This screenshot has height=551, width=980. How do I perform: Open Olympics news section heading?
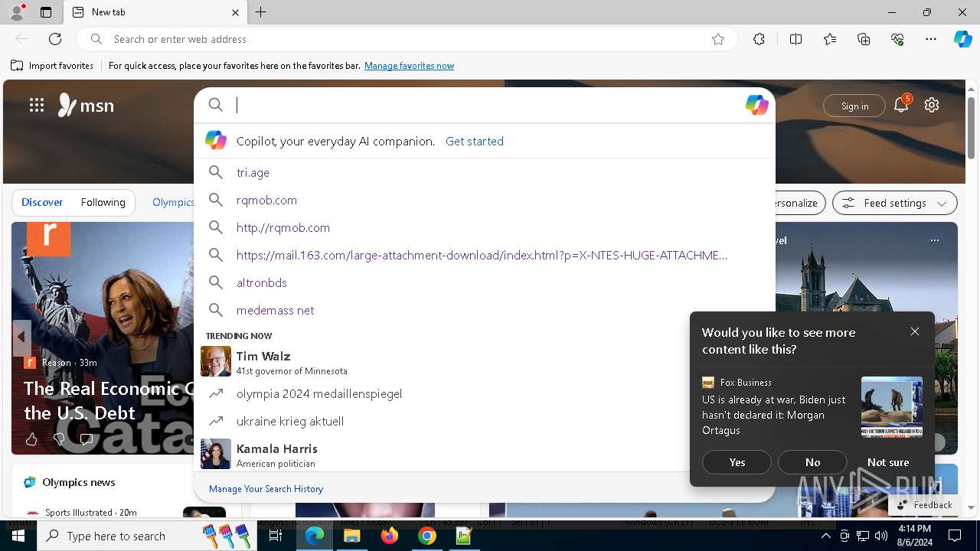click(79, 482)
